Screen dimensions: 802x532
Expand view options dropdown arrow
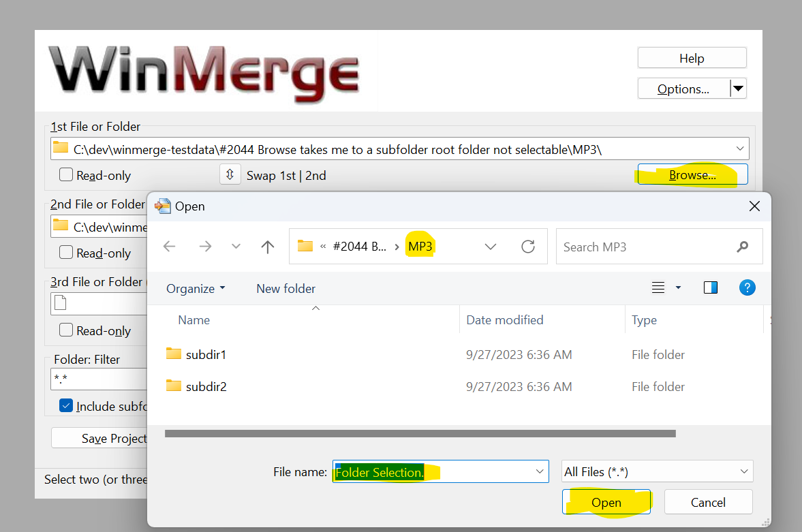[678, 288]
